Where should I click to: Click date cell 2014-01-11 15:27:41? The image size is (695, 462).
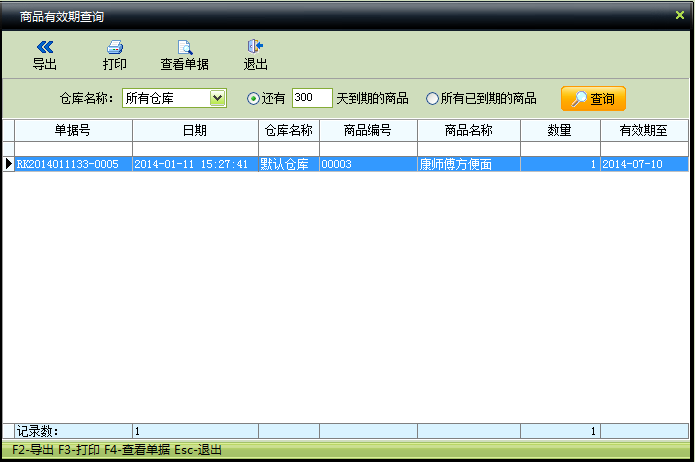pos(195,164)
